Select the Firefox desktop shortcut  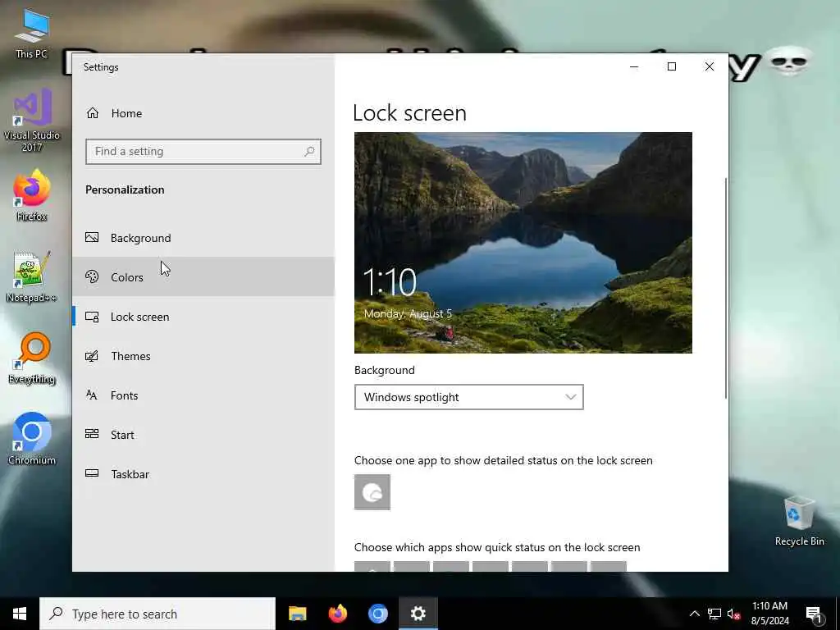click(x=32, y=195)
